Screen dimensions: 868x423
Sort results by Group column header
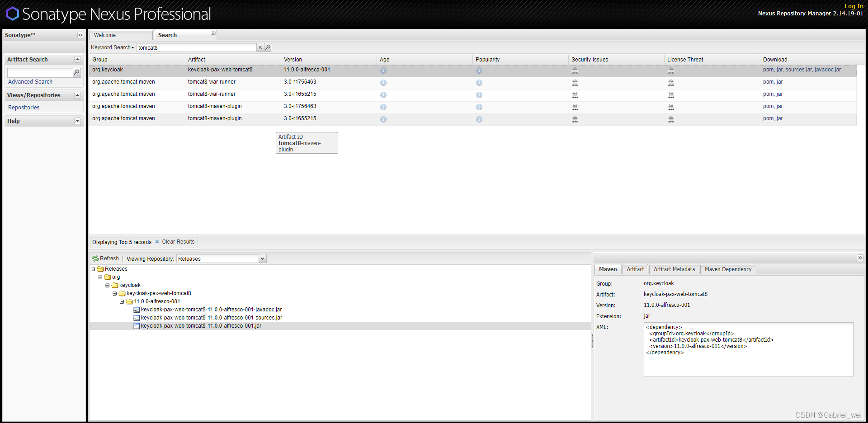[137, 60]
